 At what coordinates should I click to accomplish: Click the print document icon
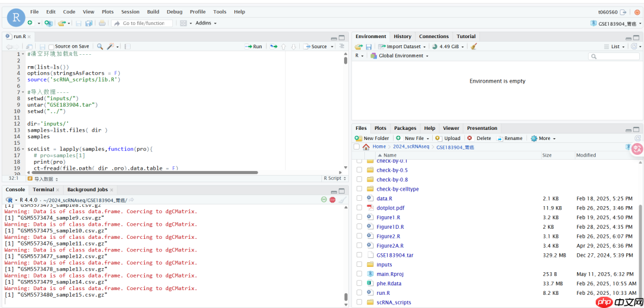[x=103, y=23]
